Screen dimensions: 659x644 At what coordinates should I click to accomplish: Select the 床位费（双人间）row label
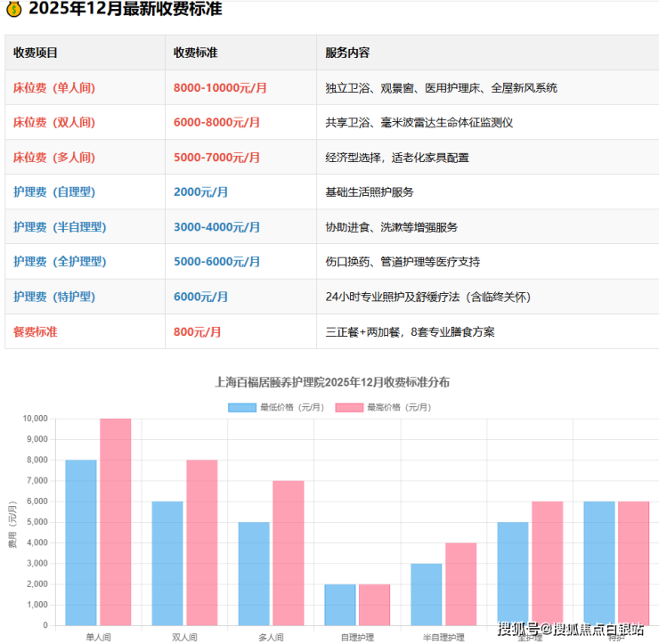[54, 123]
